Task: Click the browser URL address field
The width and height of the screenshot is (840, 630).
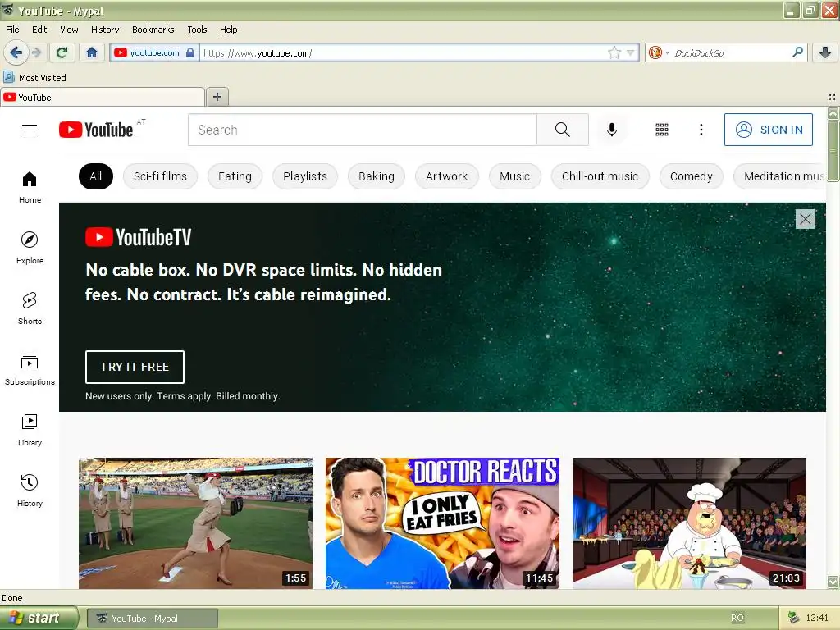Action: pyautogui.click(x=404, y=52)
